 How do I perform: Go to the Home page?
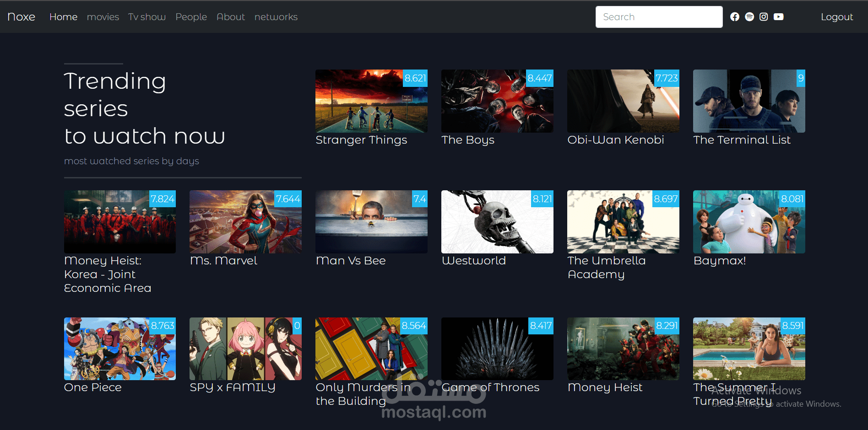pos(63,17)
